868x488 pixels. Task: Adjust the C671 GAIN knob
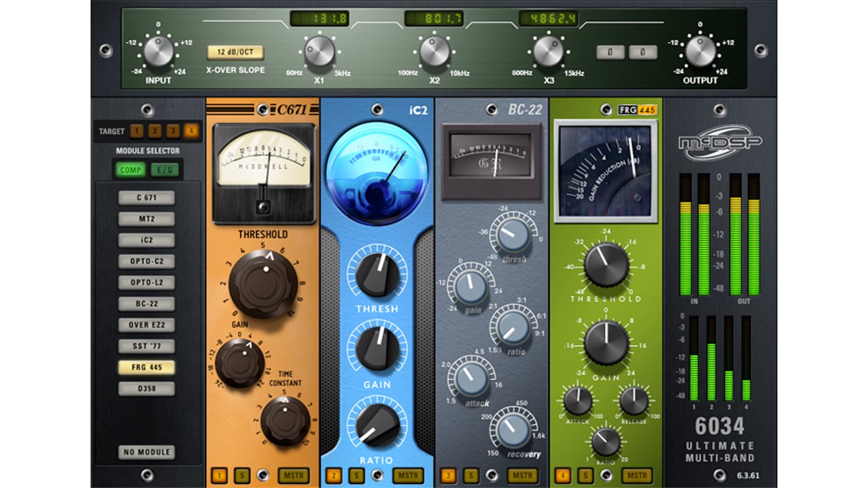pyautogui.click(x=240, y=363)
